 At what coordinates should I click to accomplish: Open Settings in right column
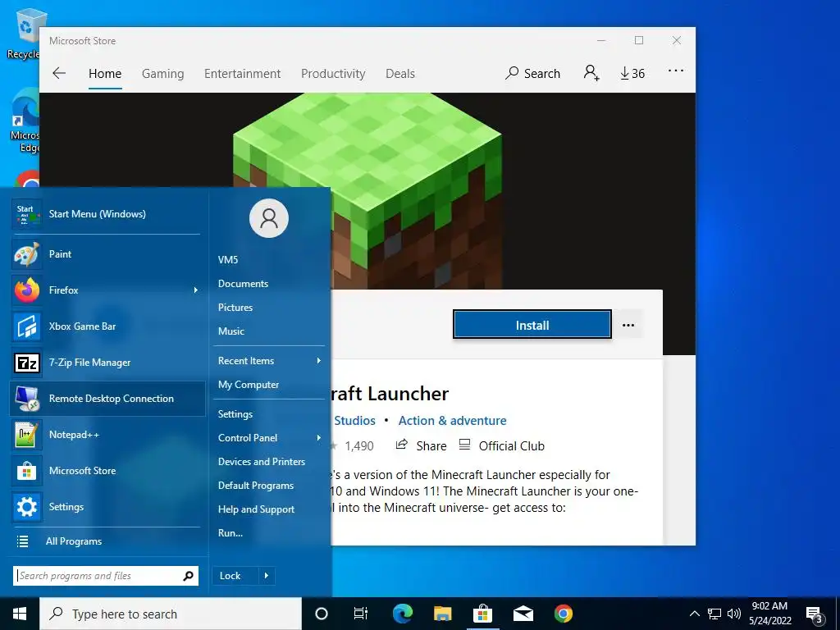pos(235,414)
